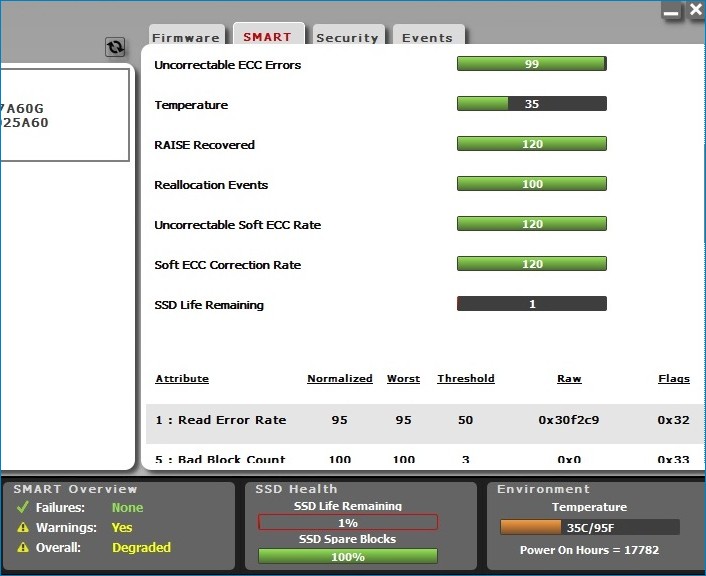Viewport: 706px width, 576px height.
Task: Select the Events tab
Action: tap(427, 37)
